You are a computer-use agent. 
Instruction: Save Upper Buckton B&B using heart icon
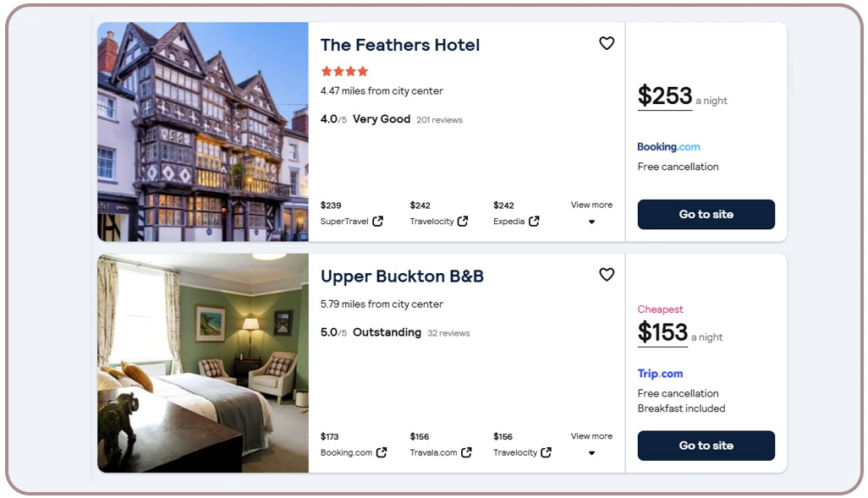point(607,274)
